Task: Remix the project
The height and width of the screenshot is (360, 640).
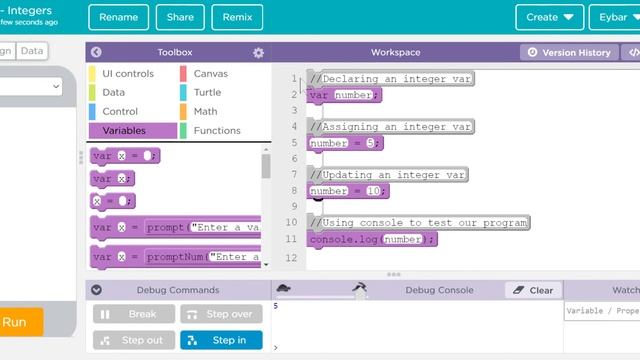Action: coord(237,17)
